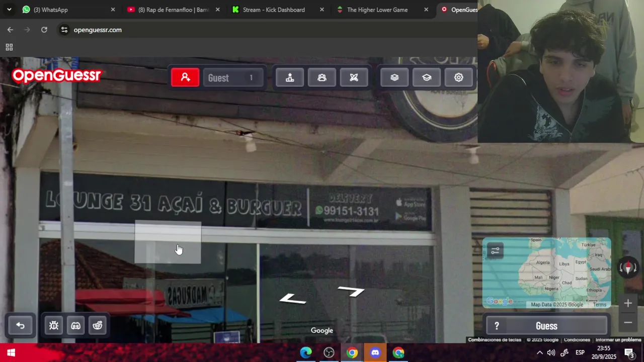The width and height of the screenshot is (644, 362).
Task: Open the Reddit icon in game toolbar
Action: (x=98, y=326)
